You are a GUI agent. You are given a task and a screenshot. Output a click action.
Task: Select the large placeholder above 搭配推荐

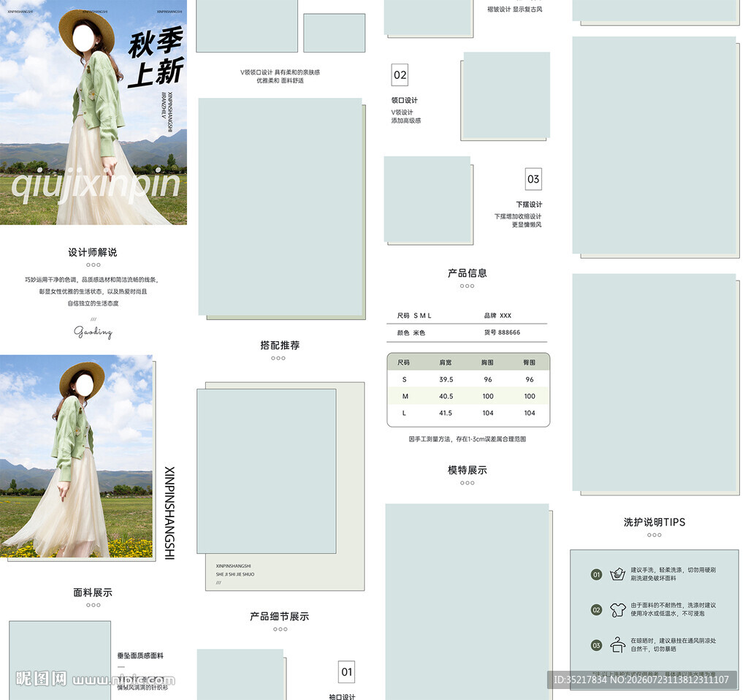[x=280, y=207]
